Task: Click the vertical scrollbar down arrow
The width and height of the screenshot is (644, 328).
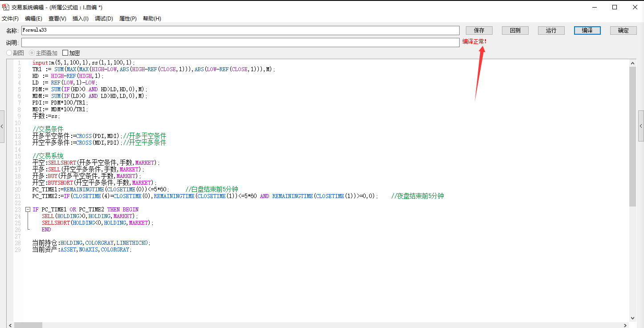Action: (633, 318)
